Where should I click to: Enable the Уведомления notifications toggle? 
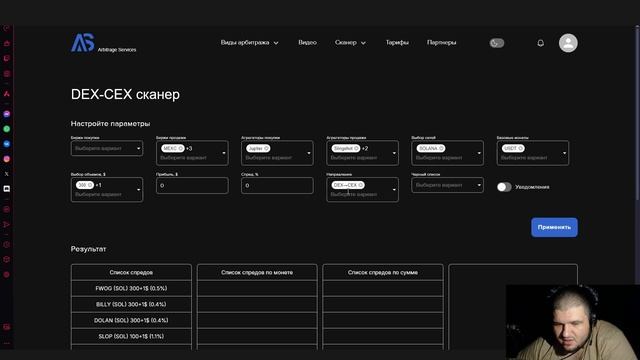(x=504, y=187)
